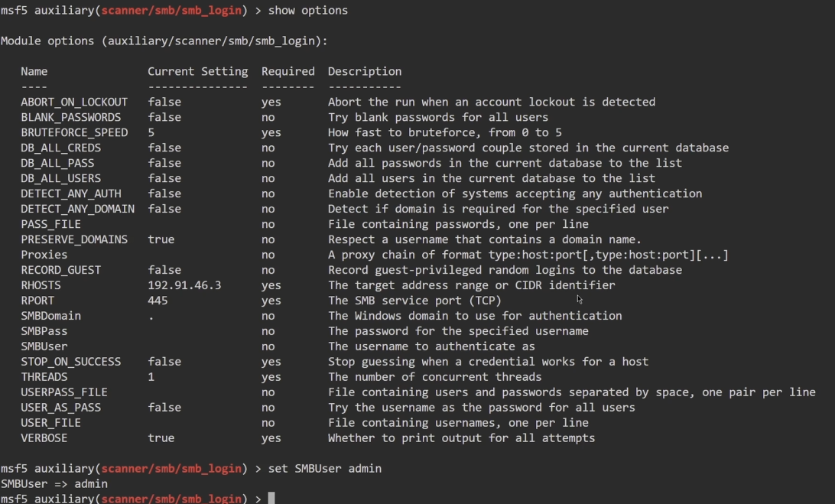This screenshot has height=504, width=835.
Task: Click the 'Module options' heading line
Action: coord(164,41)
